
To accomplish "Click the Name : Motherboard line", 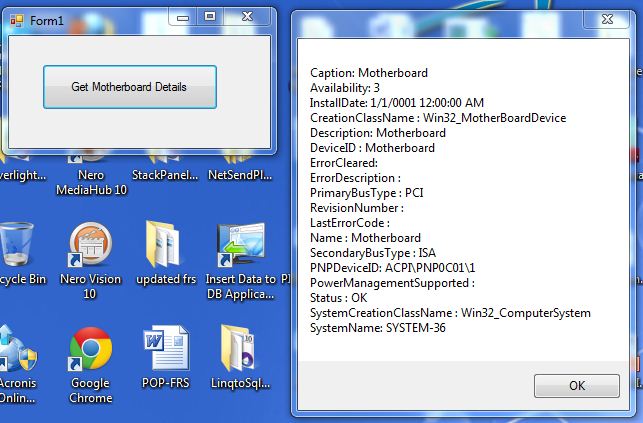I will [x=365, y=238].
